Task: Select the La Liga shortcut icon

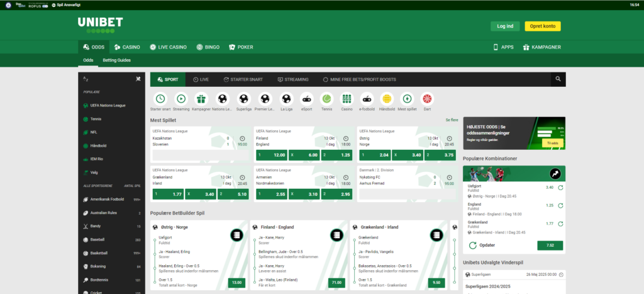Action: 286,99
